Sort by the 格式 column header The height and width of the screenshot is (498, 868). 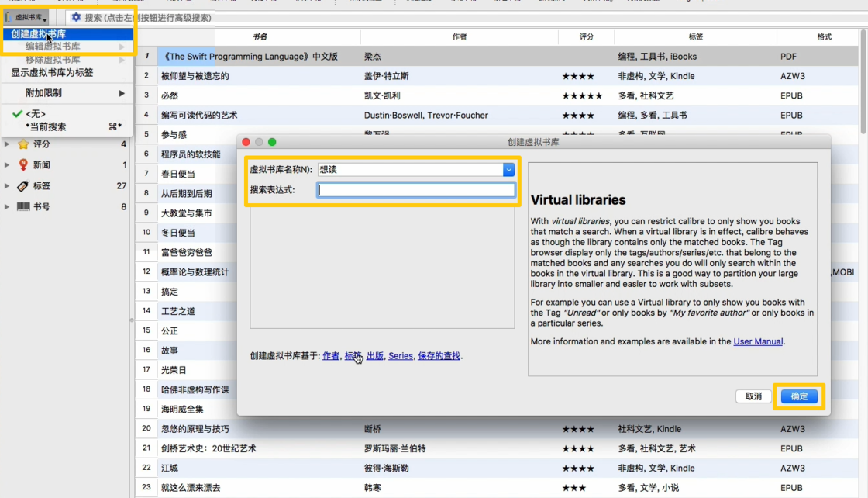(x=824, y=36)
